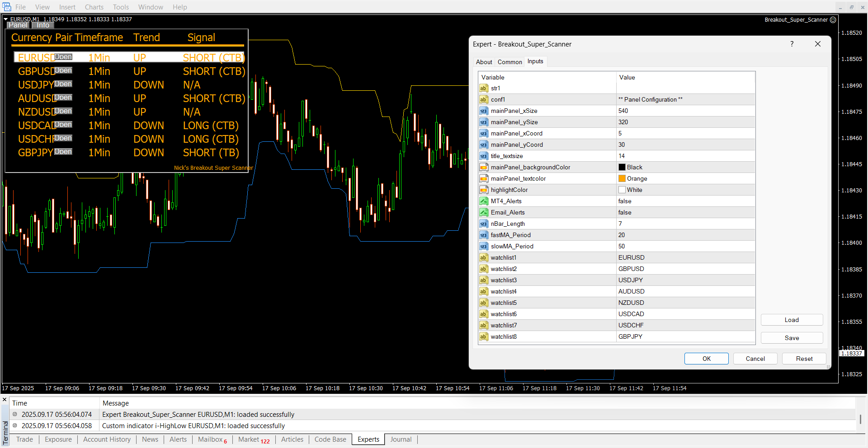868x448 pixels.
Task: Select the mainPanel_xSize numeric type icon
Action: click(x=484, y=111)
